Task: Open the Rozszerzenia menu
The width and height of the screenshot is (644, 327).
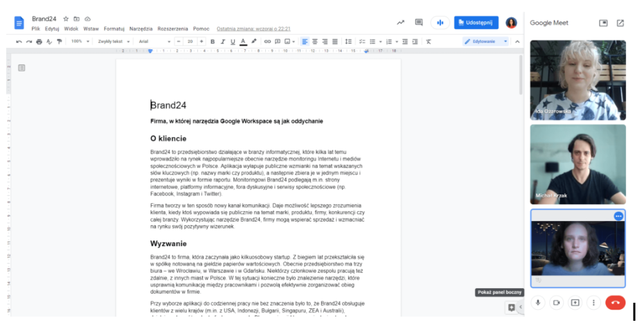Action: [172, 29]
